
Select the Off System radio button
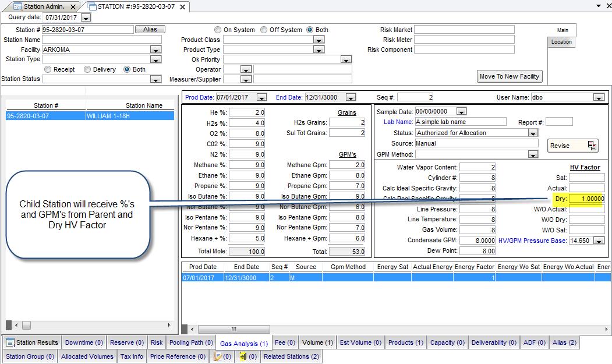264,30
